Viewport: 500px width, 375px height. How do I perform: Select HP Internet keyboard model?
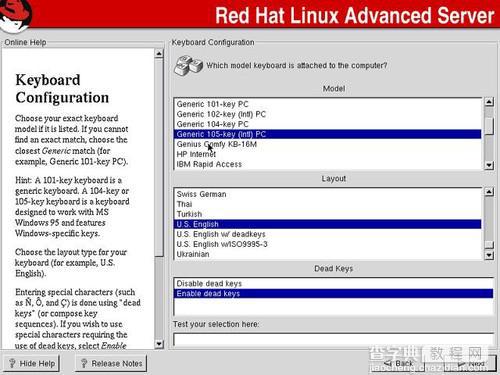327,154
